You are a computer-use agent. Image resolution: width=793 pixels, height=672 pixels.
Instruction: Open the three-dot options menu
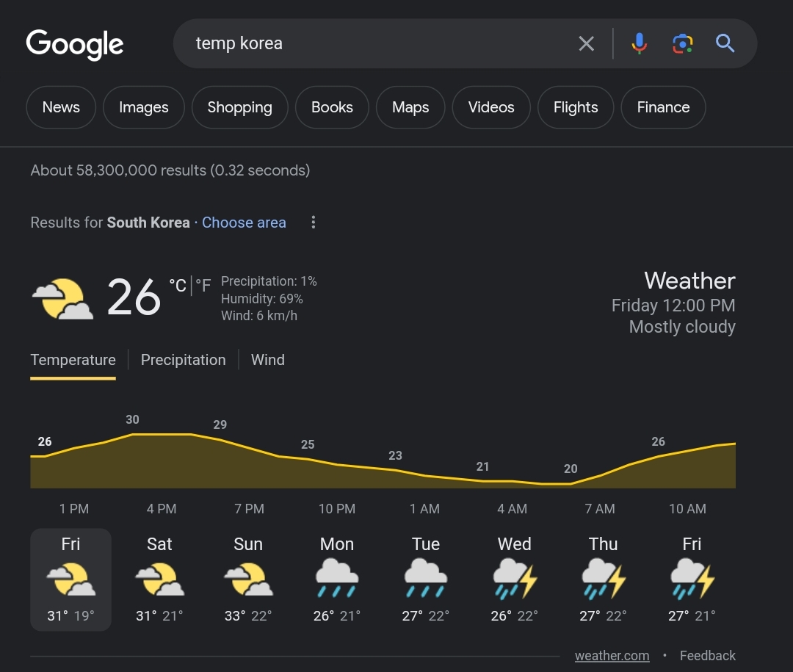[314, 223]
